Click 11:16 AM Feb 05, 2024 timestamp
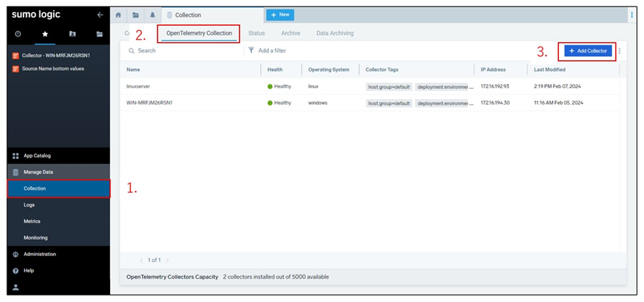Viewport: 644px width, 302px height. pyautogui.click(x=558, y=103)
